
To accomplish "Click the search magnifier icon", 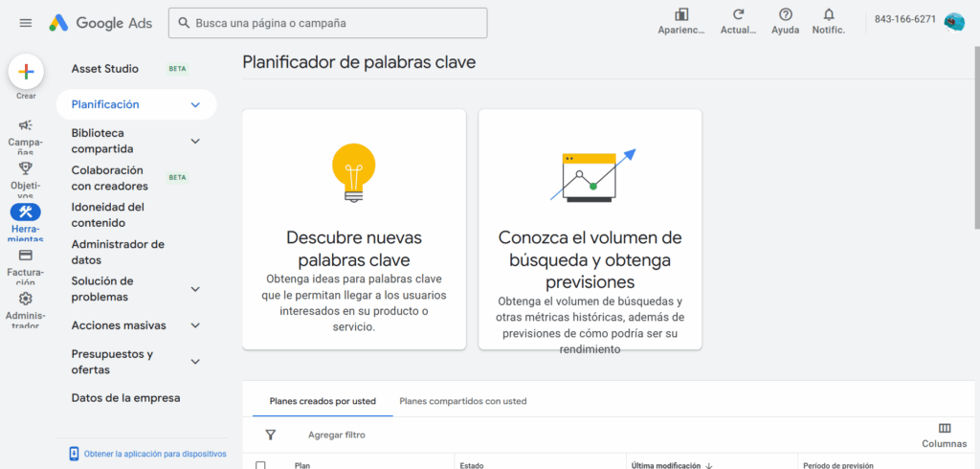I will (x=183, y=23).
